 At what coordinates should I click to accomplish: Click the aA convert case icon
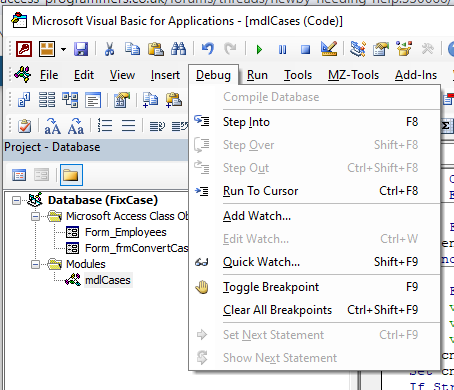(x=52, y=126)
